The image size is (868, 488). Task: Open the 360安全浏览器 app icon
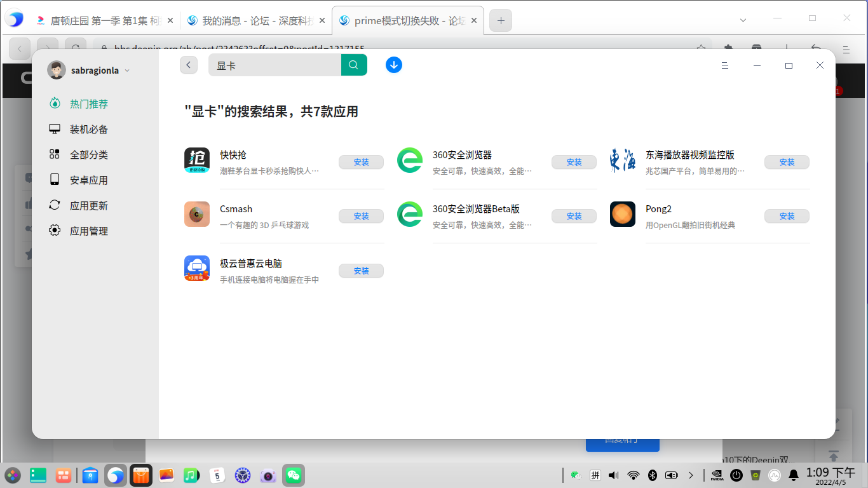(x=410, y=160)
